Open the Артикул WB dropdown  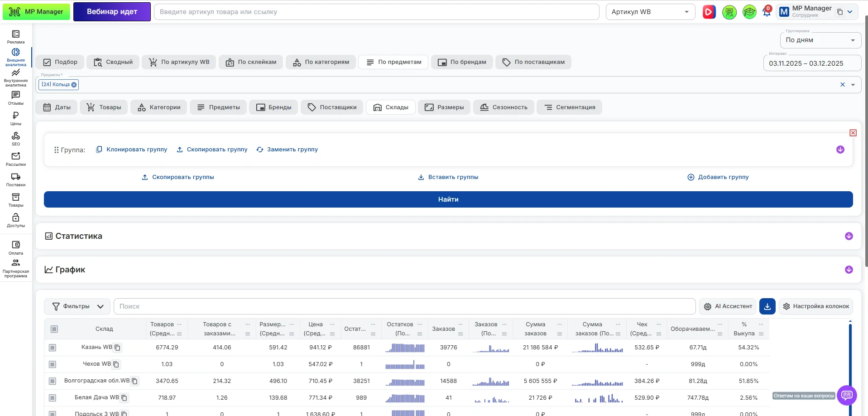(650, 12)
